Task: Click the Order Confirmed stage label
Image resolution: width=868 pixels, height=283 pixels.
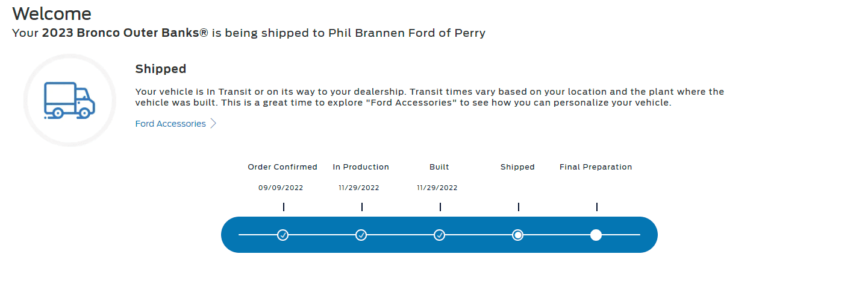Action: [x=283, y=167]
